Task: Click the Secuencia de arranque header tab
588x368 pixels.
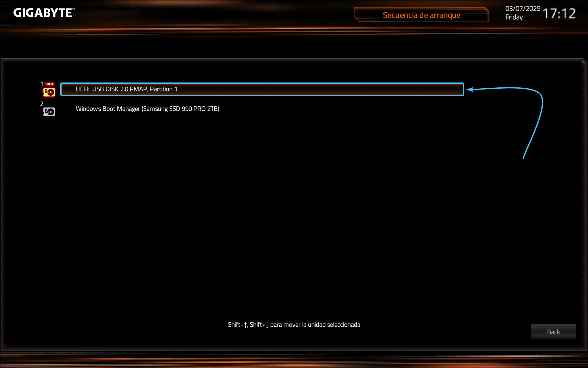Action: [421, 15]
